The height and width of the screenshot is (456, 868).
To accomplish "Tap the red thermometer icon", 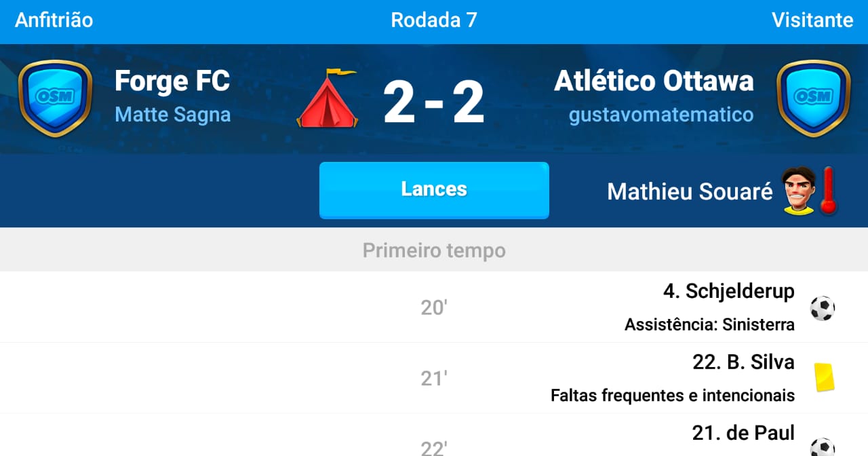I will (x=828, y=191).
